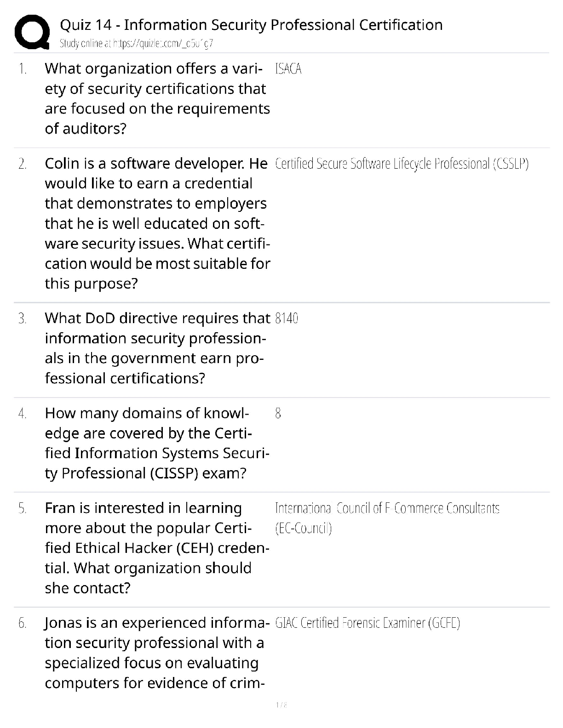Select the GIAC Certified Forensic Examiner answer

pos(368,623)
